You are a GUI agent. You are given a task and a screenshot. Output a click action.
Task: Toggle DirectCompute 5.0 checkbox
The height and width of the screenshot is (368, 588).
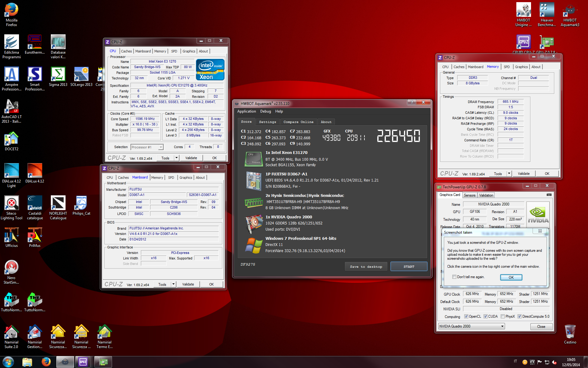[519, 316]
